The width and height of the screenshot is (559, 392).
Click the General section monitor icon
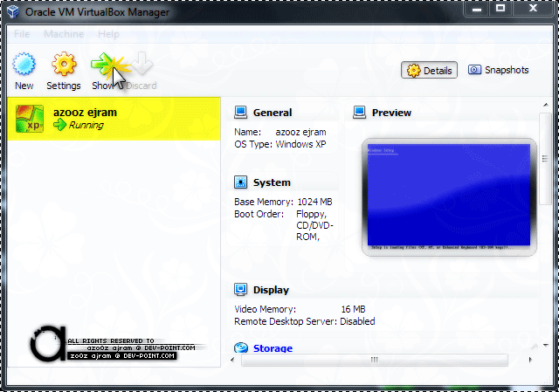241,113
